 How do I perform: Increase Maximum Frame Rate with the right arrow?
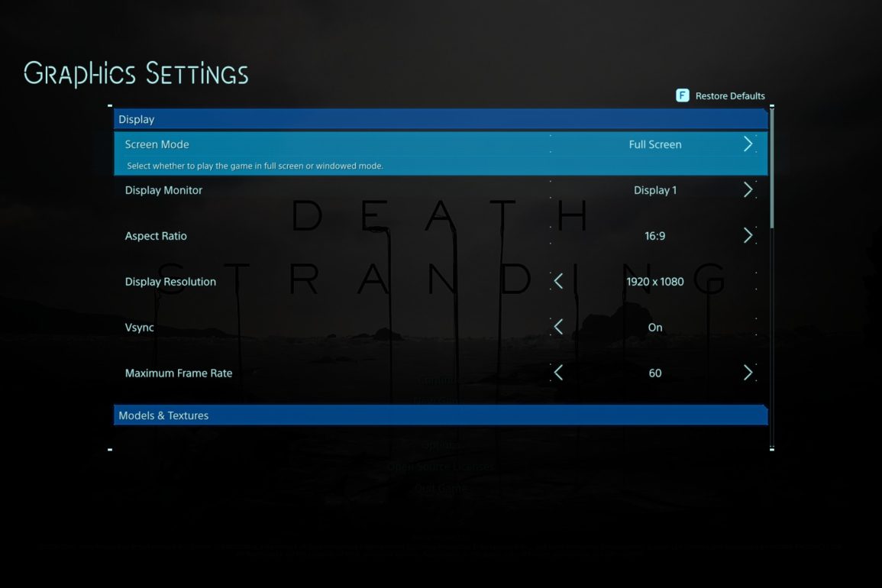coord(748,373)
